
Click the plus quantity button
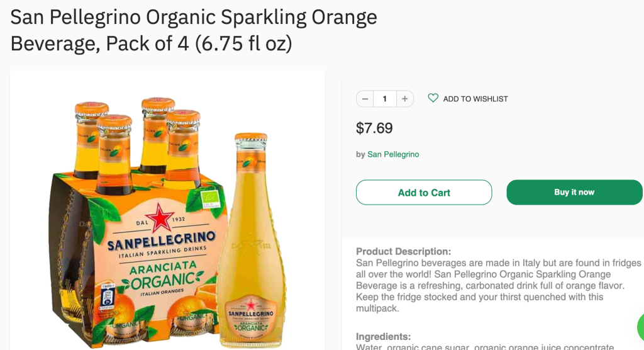click(x=405, y=99)
